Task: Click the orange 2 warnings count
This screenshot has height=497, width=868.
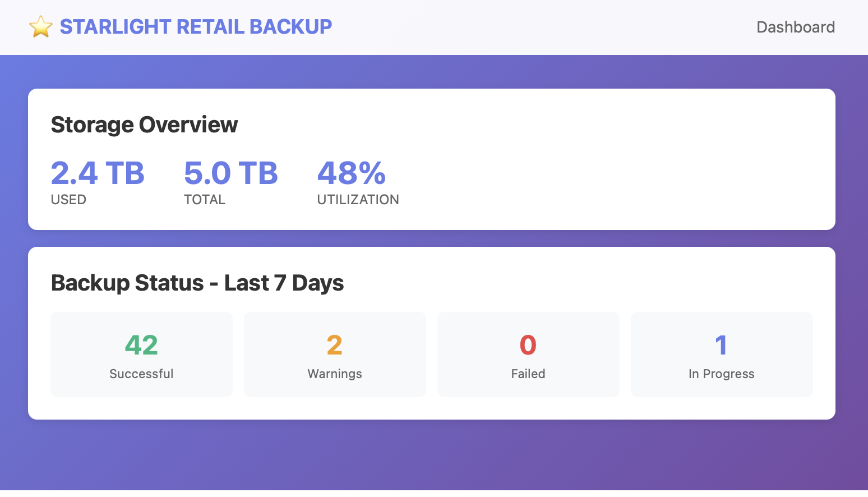Action: click(335, 345)
